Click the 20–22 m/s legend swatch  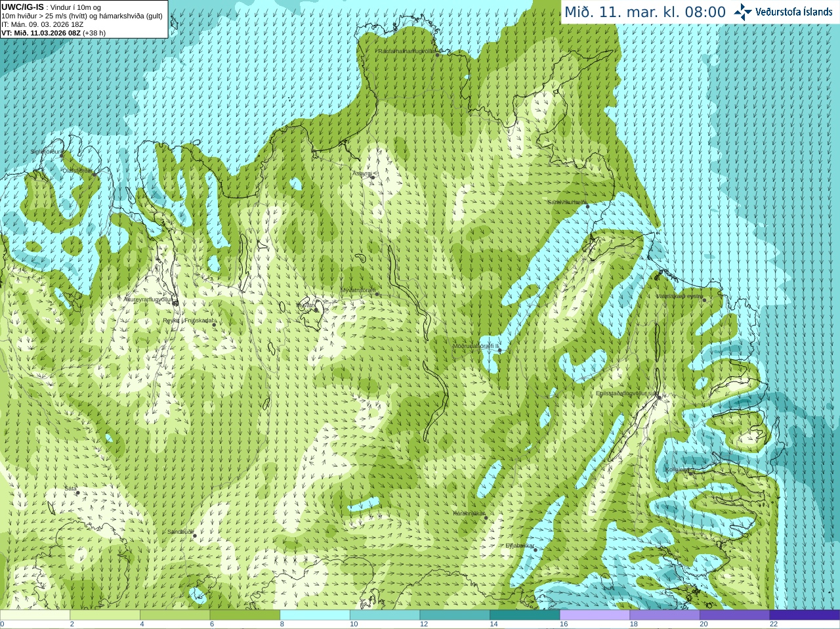pos(735,615)
